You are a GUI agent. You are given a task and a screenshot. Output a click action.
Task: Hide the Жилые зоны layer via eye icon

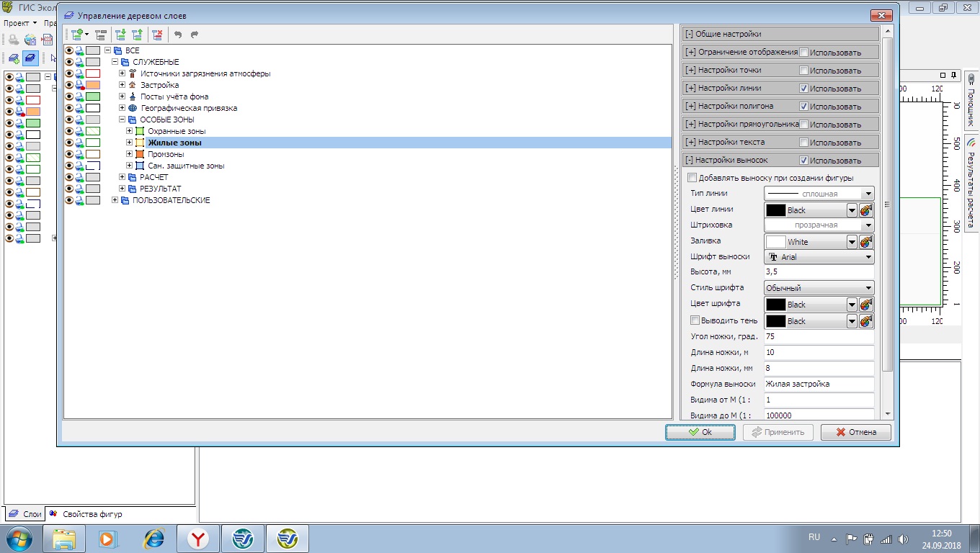(69, 143)
